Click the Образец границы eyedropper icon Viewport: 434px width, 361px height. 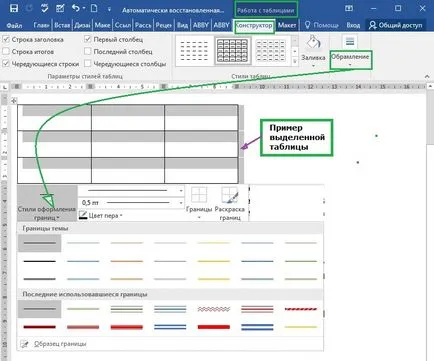pos(25,344)
